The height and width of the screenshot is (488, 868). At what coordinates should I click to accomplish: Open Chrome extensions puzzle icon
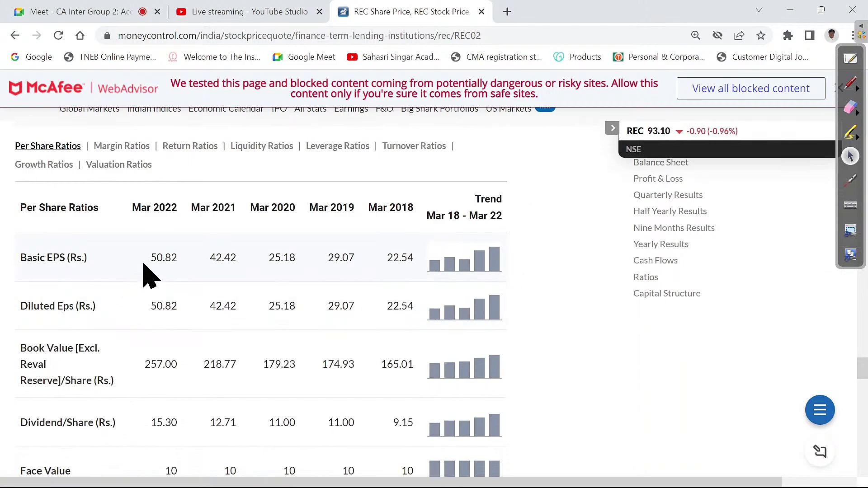coord(788,36)
